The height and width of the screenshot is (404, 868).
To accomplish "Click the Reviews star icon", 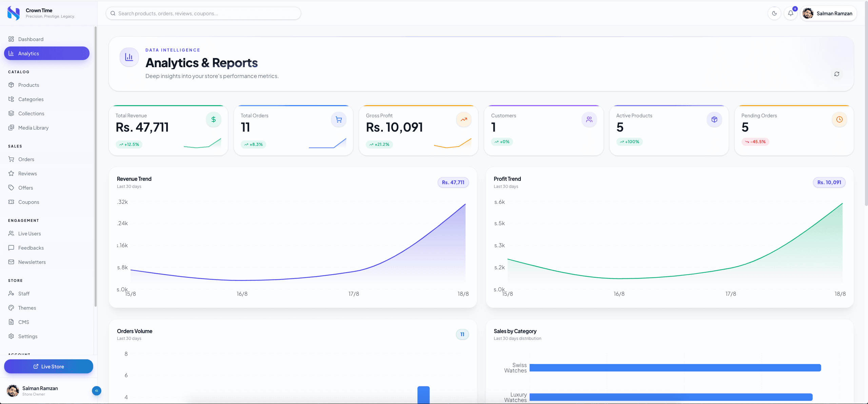I will pyautogui.click(x=11, y=174).
